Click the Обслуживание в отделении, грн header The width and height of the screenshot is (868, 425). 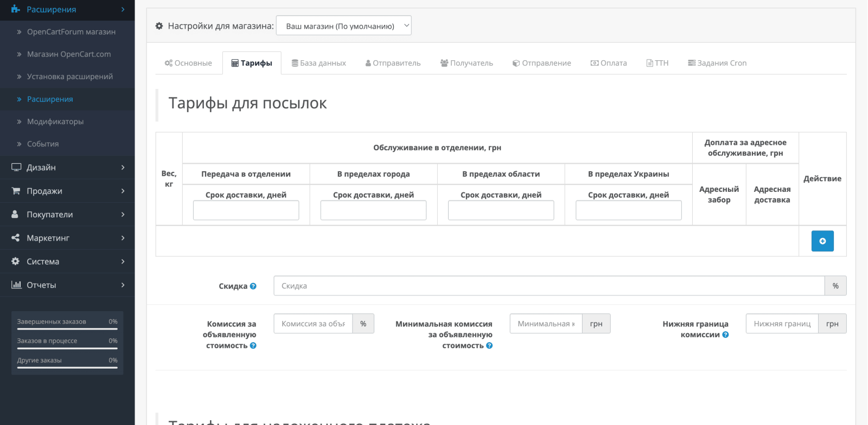437,147
